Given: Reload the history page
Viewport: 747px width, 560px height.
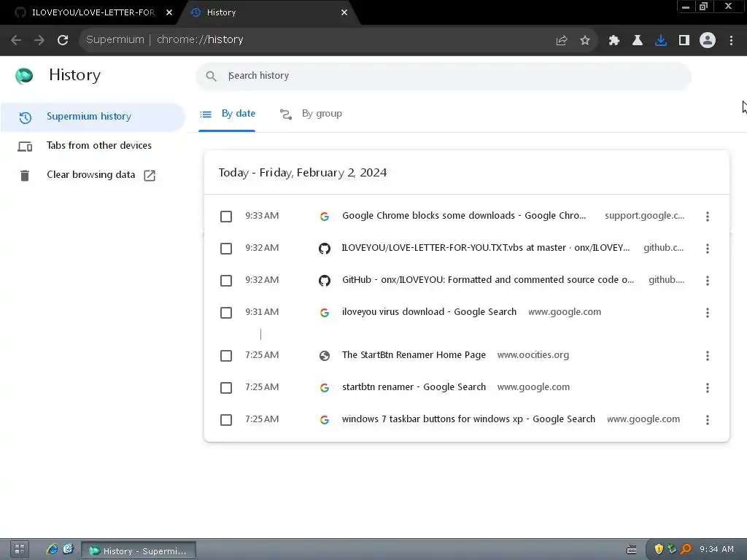Looking at the screenshot, I should 63,40.
